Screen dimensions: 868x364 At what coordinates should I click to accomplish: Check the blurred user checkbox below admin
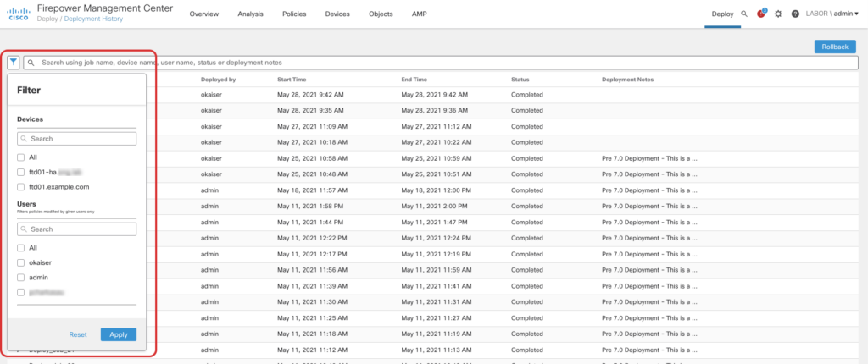21,292
